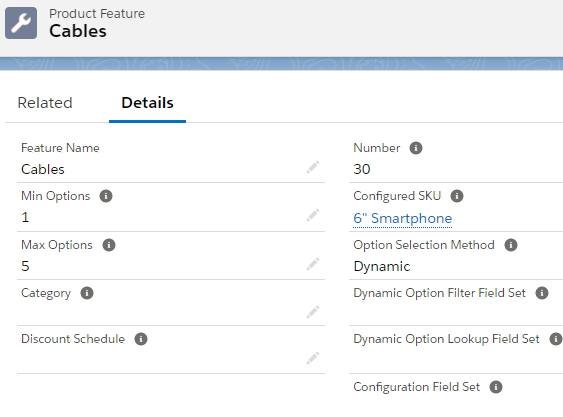Edit Max Options with pencil icon

[313, 264]
